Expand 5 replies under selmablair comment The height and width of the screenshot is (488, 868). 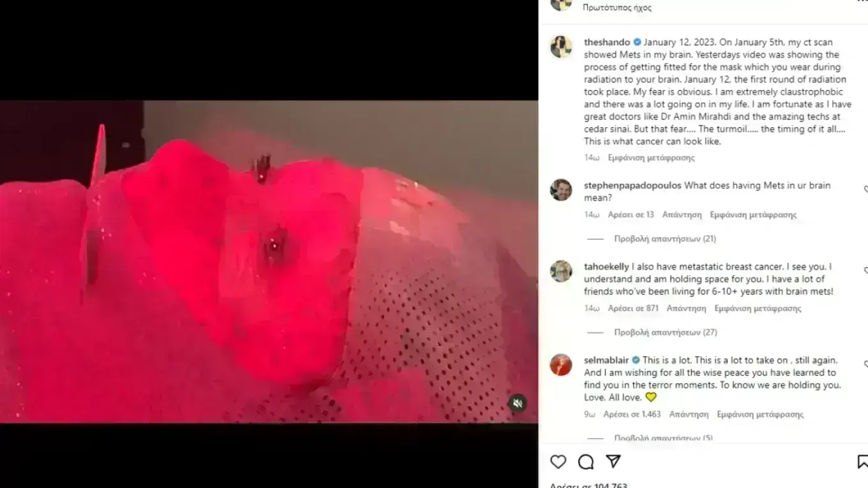(x=663, y=438)
